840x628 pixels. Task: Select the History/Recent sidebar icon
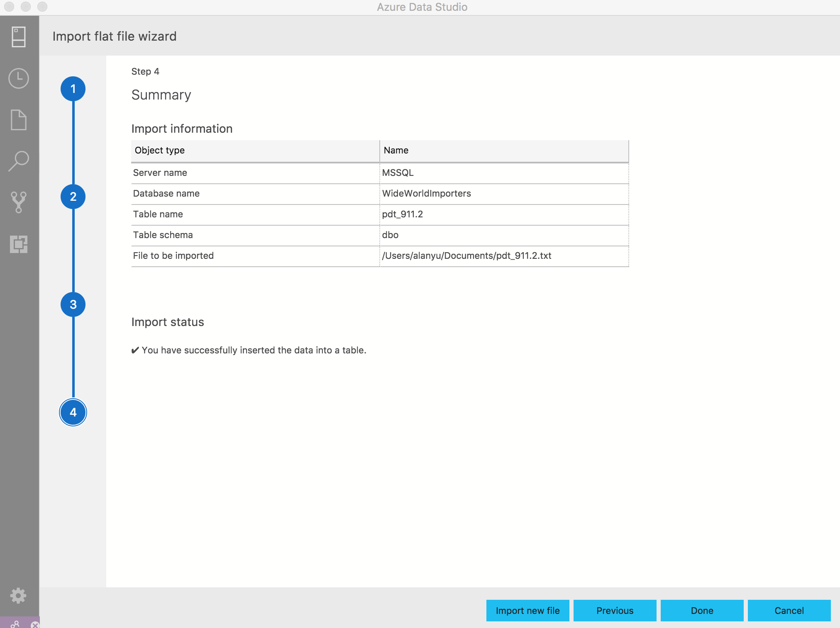(x=18, y=79)
